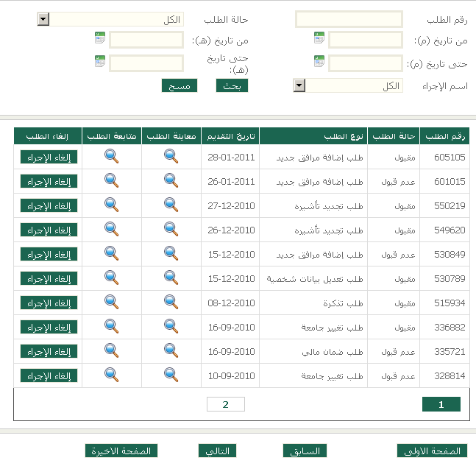Track request 549620 magnifier in متابعة الطلب
The width and height of the screenshot is (476, 466).
[x=111, y=230]
